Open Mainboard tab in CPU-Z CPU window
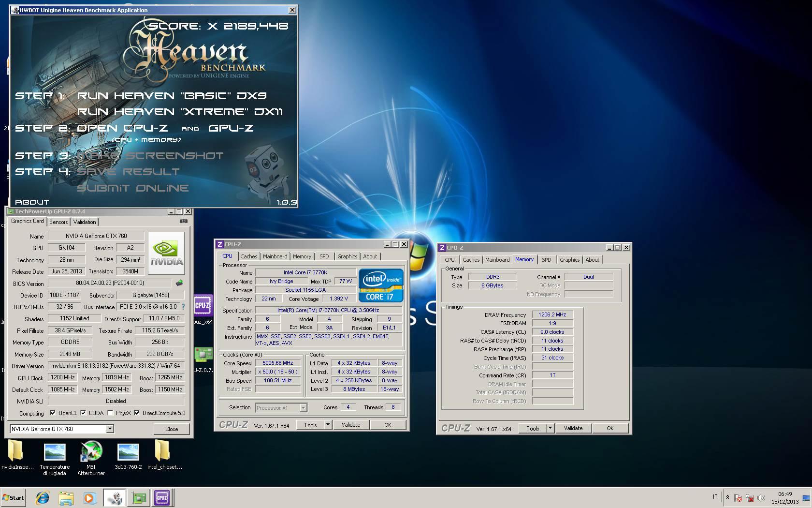This screenshot has height=508, width=812. point(275,256)
